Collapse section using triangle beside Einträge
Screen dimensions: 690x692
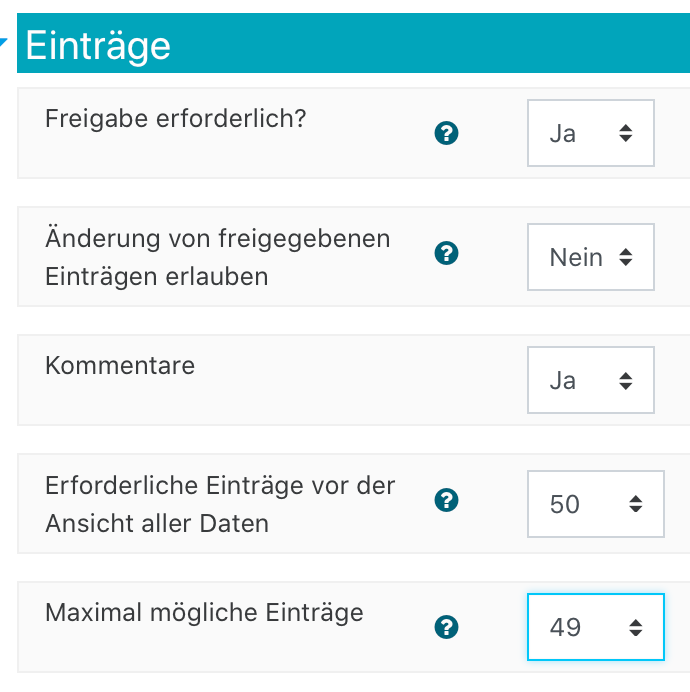pos(3,42)
